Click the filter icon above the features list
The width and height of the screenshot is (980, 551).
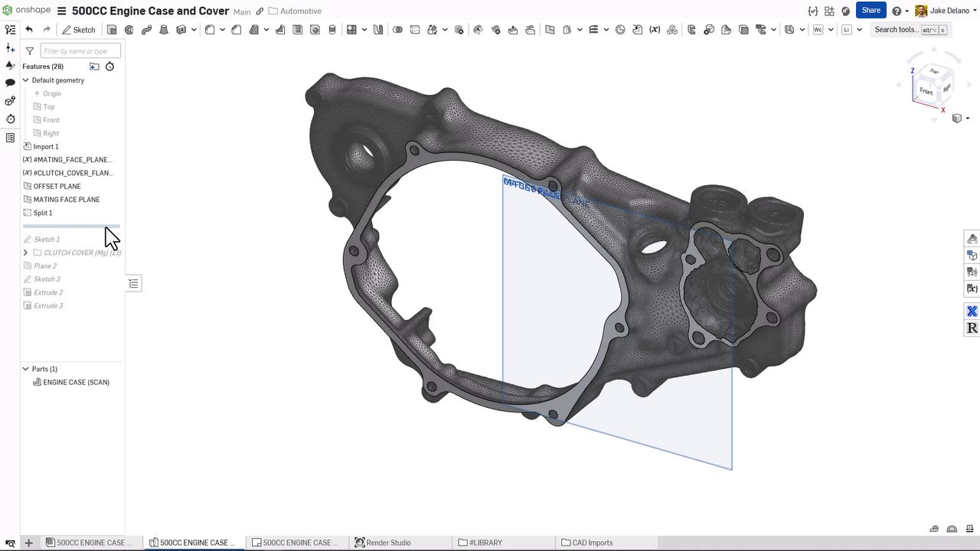29,51
